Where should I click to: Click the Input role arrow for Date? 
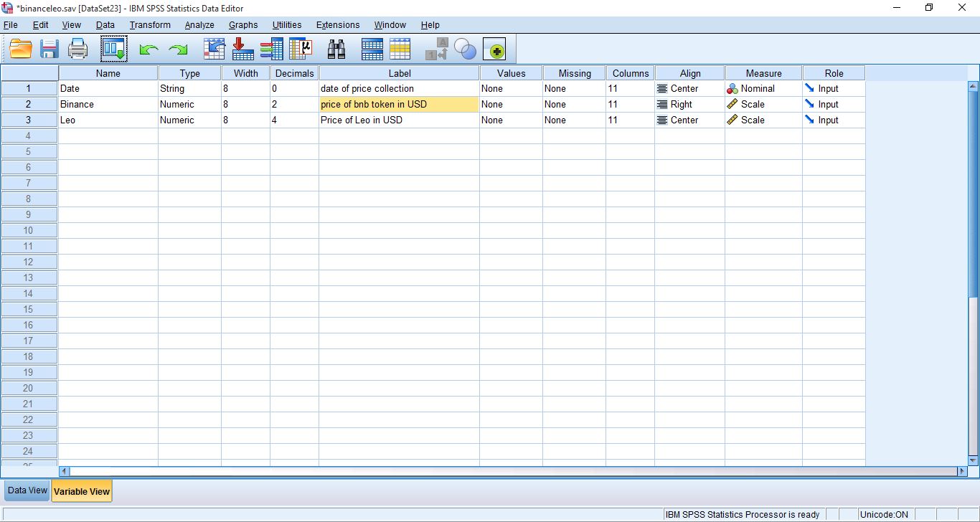[810, 89]
